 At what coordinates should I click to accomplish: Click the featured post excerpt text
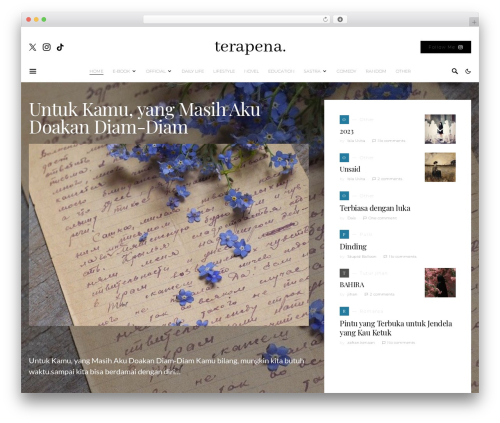point(166,366)
